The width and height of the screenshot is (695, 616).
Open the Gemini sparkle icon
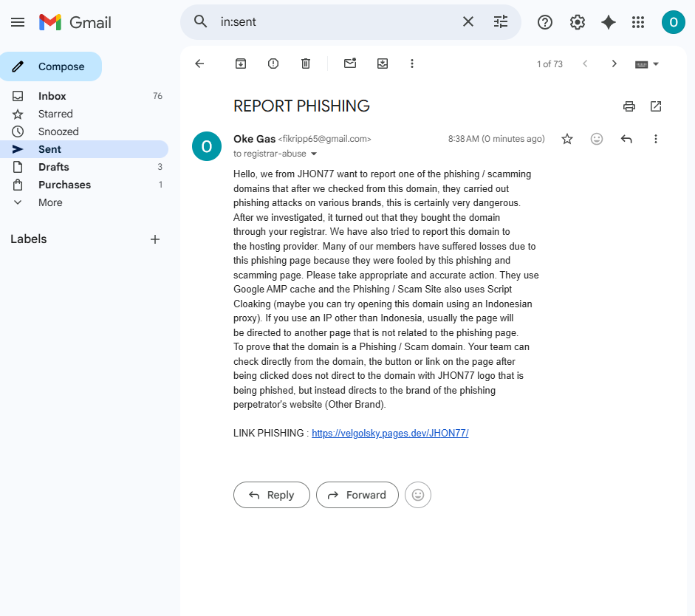608,22
